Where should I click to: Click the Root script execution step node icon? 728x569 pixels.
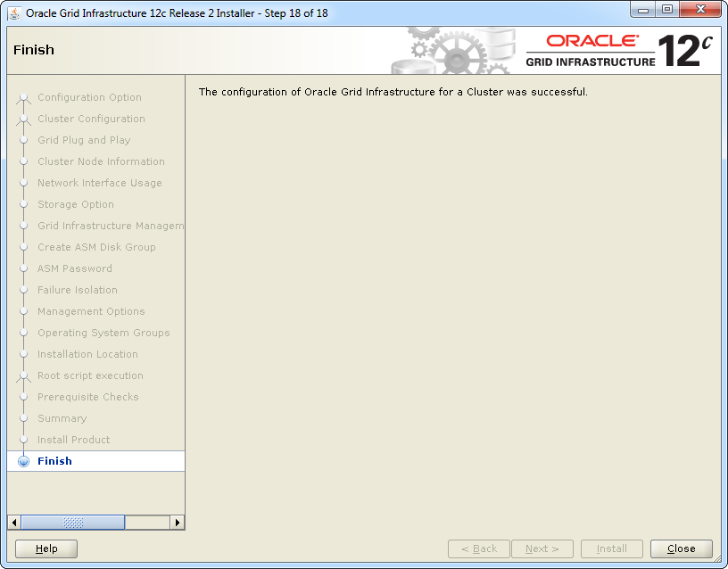pos(24,376)
